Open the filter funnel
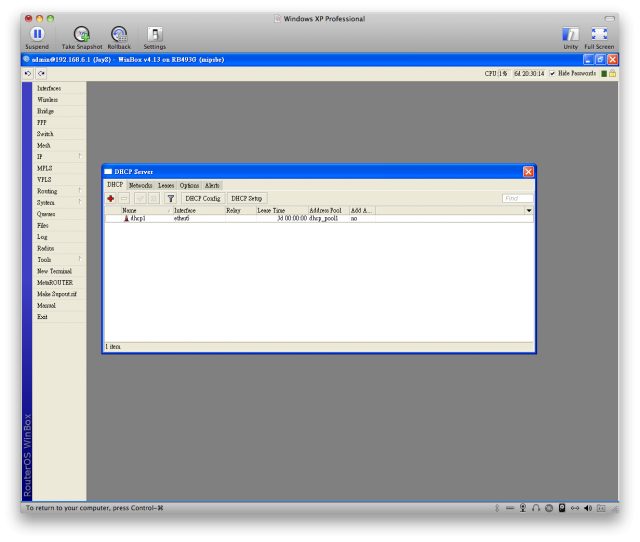This screenshot has width=640, height=542. [x=171, y=198]
